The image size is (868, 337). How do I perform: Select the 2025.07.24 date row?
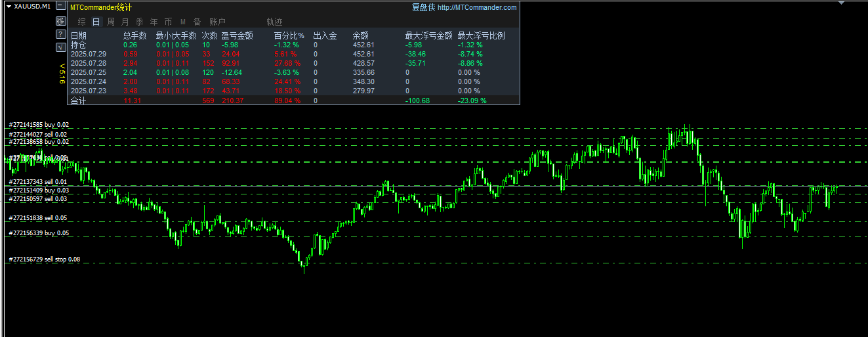(88, 81)
